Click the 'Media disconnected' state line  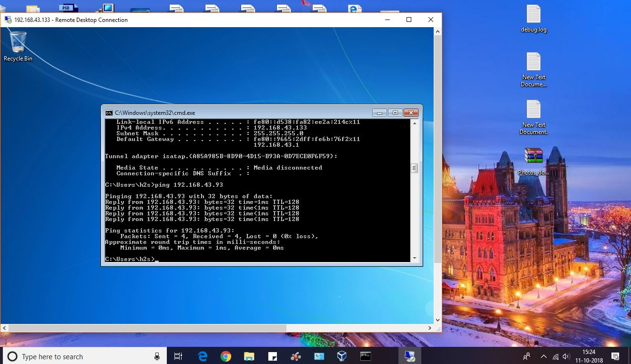(x=219, y=168)
